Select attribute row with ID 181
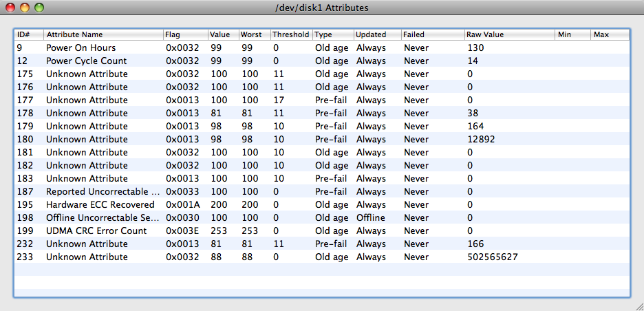The width and height of the screenshot is (644, 311). [322, 153]
